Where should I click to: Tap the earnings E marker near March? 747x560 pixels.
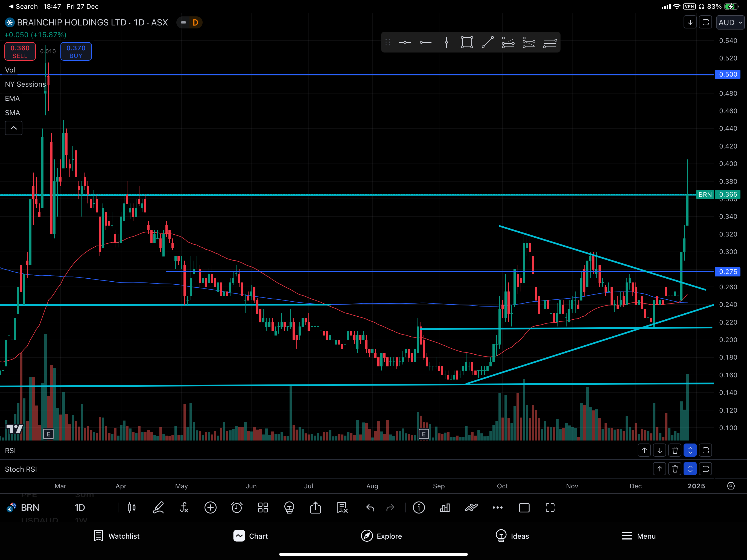point(48,434)
